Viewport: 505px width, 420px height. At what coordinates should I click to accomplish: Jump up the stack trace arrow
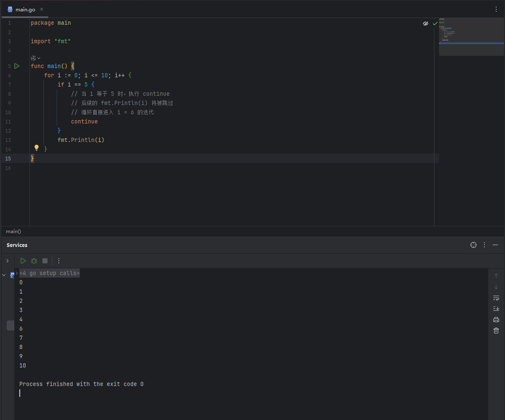click(x=496, y=276)
